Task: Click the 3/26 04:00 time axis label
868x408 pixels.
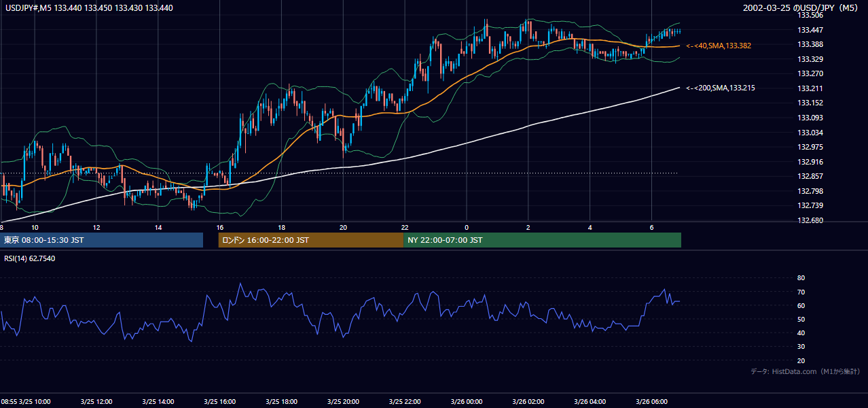Action: 590,401
